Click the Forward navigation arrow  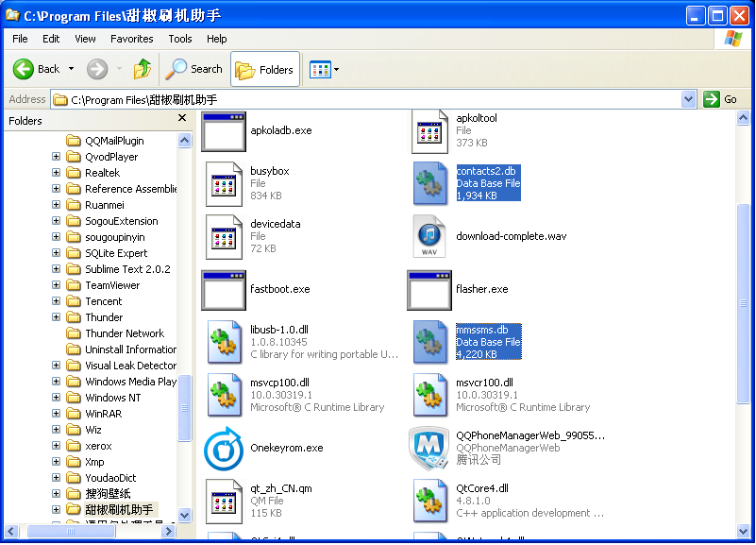click(97, 70)
